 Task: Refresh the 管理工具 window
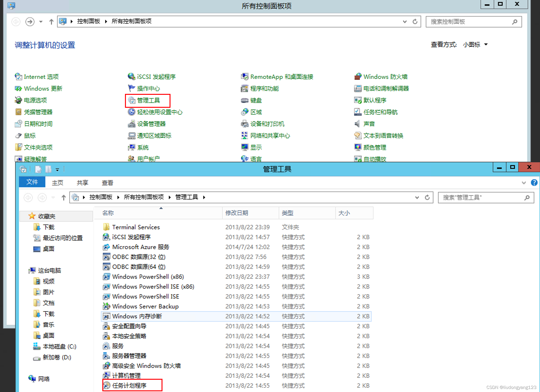[427, 197]
